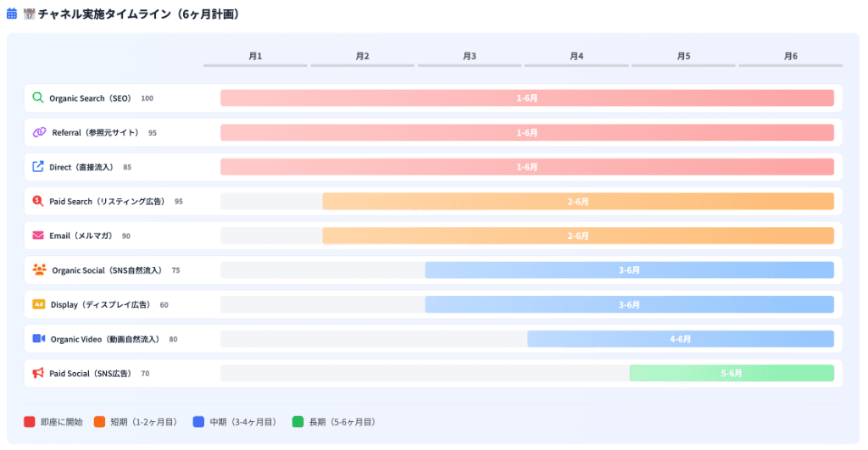868x450 pixels.
Task: Click the Email envelope icon
Action: click(x=37, y=236)
